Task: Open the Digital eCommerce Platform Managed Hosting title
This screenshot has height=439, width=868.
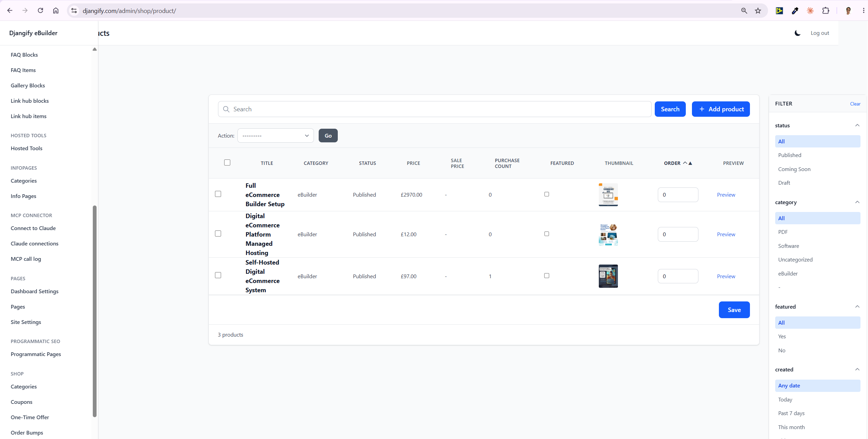Action: point(262,234)
